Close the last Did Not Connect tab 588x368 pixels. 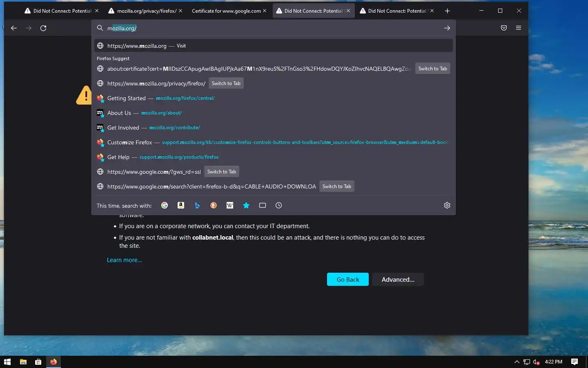point(432,11)
